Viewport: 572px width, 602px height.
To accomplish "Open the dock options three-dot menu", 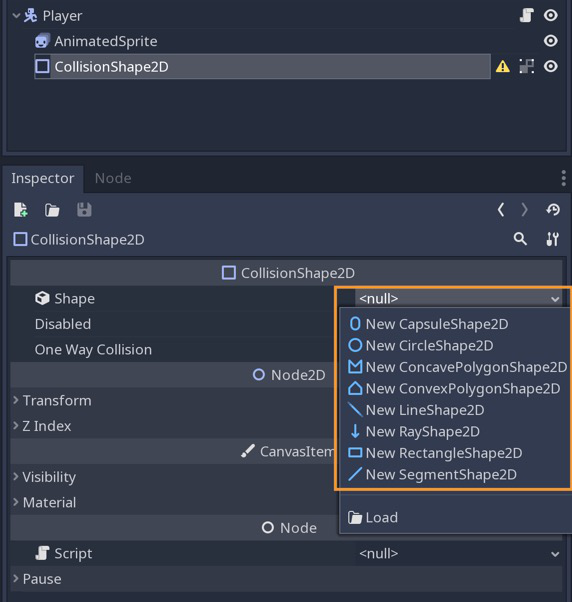I will [563, 179].
